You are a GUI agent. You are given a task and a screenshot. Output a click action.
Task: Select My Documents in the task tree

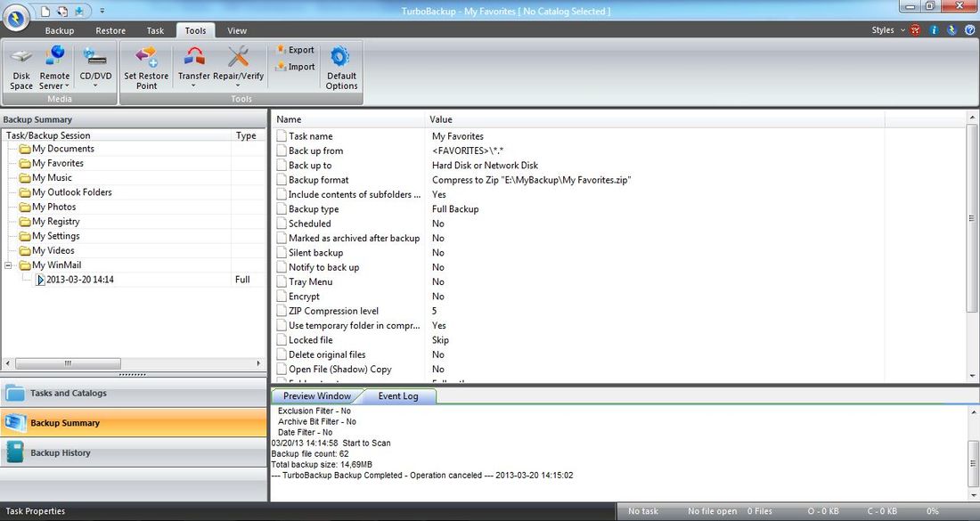63,149
